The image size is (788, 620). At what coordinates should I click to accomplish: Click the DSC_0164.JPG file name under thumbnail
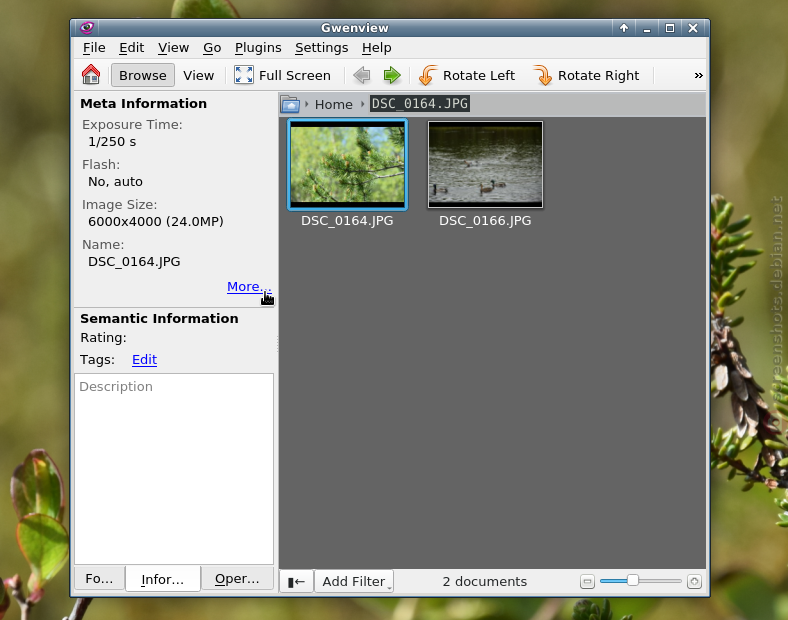[347, 221]
